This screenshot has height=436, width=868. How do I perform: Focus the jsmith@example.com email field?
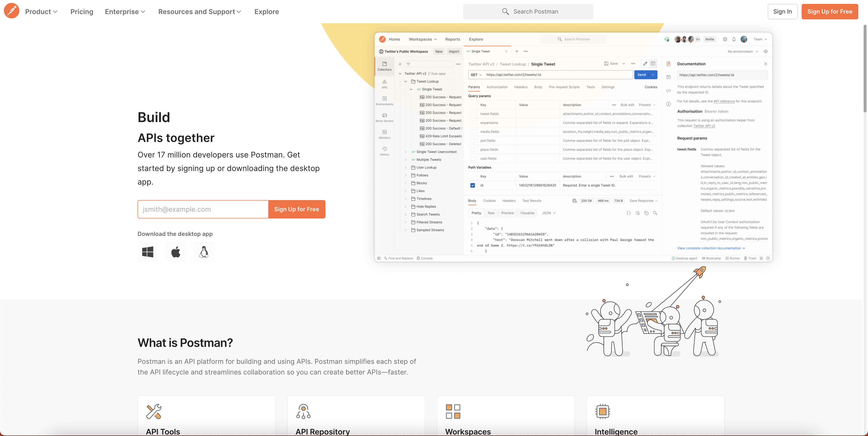coord(203,209)
